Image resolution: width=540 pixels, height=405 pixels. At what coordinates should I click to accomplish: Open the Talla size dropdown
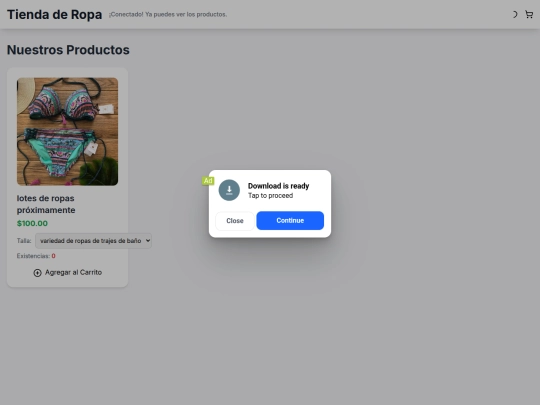pyautogui.click(x=93, y=241)
